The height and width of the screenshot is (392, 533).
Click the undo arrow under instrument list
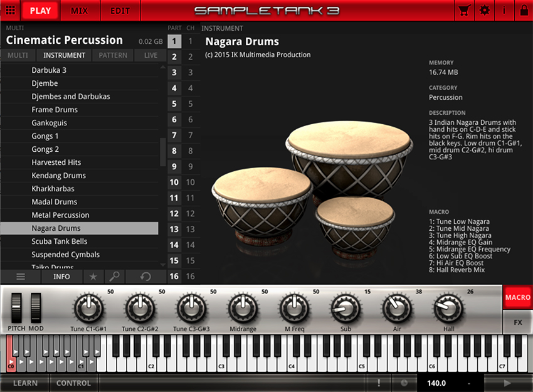click(145, 277)
